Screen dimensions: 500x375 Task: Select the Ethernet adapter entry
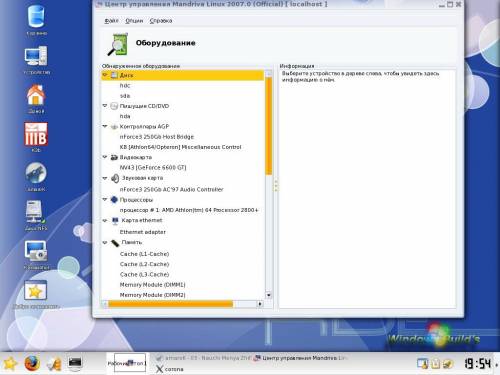142,232
